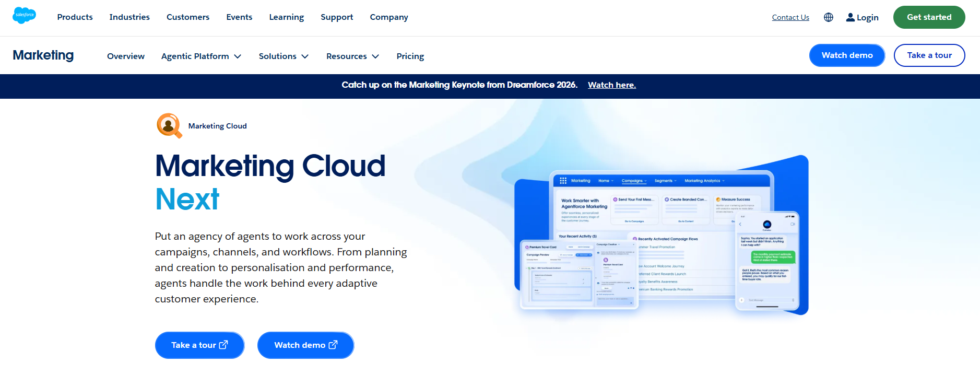Open the language globe selector
980x386 pixels.
829,17
